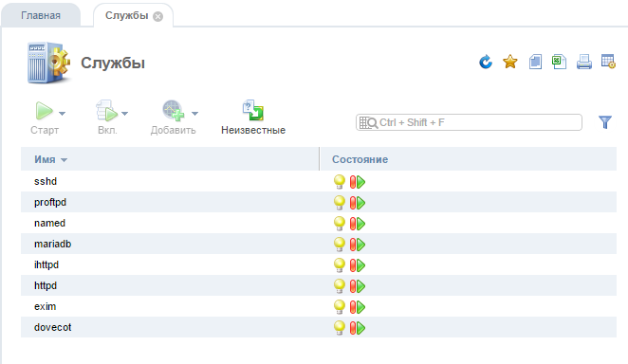Click the red-green status icon for named
The height and width of the screenshot is (364, 628).
358,224
